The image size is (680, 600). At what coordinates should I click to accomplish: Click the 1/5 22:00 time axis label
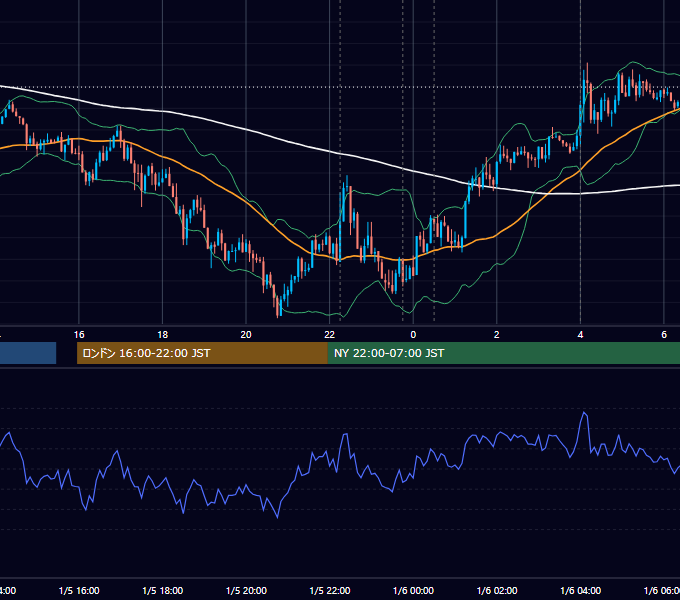point(330,590)
